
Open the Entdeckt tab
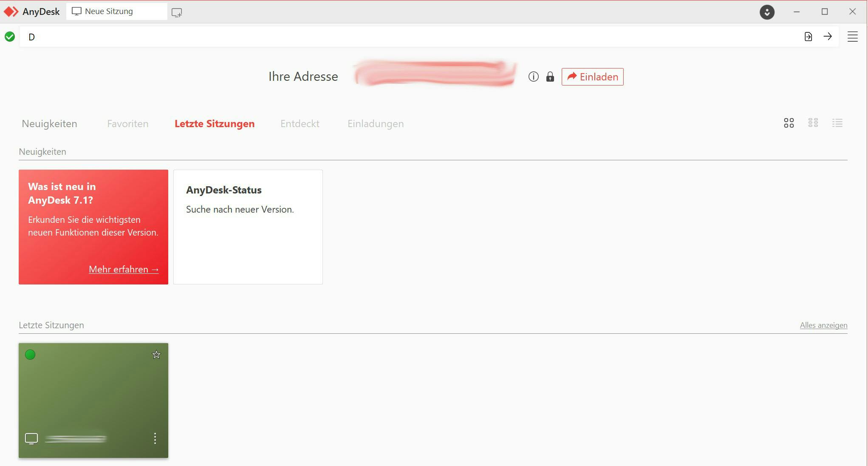point(300,124)
